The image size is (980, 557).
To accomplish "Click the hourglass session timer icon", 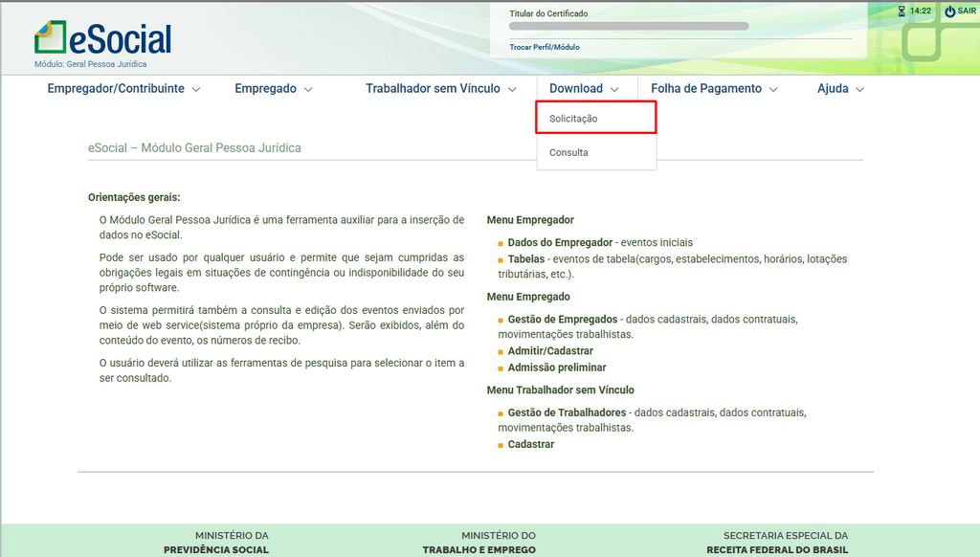I will pos(901,11).
